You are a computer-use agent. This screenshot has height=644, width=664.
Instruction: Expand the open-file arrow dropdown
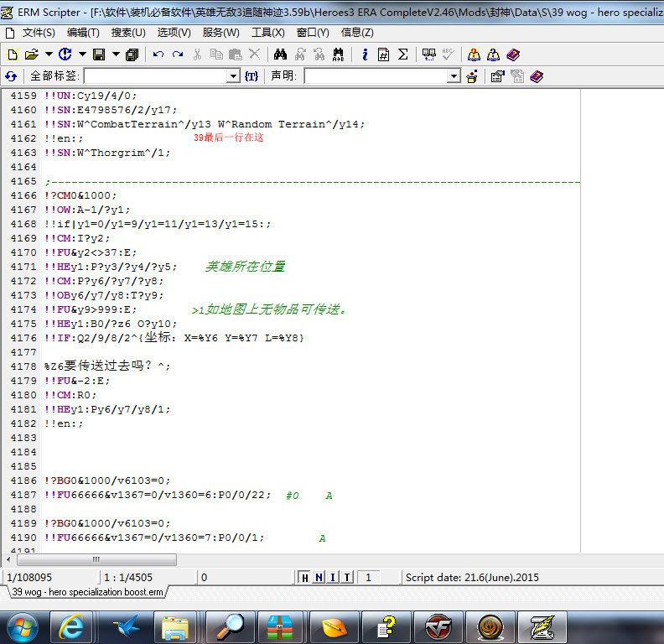[x=49, y=55]
